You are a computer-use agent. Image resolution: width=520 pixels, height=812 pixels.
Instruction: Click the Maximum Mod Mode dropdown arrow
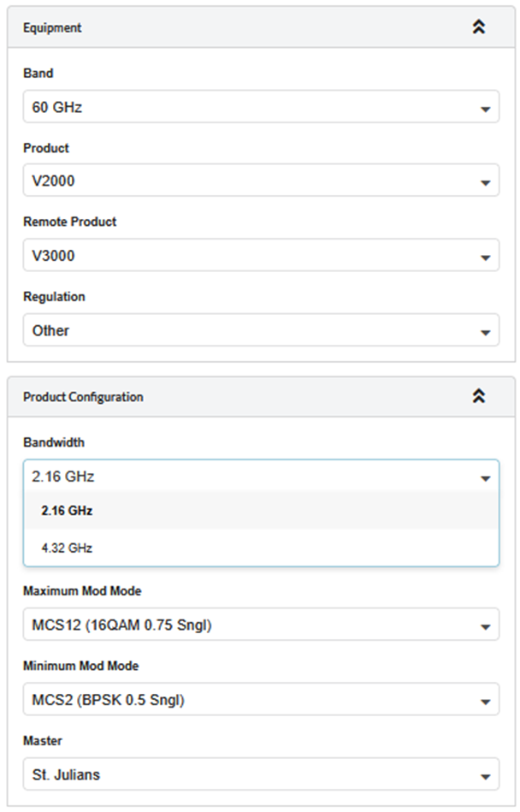(485, 626)
